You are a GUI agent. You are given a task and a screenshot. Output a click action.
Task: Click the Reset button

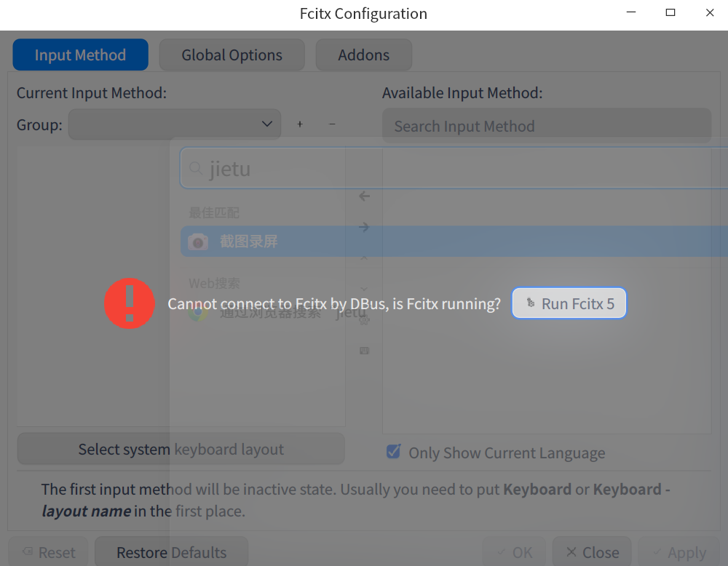click(x=48, y=553)
